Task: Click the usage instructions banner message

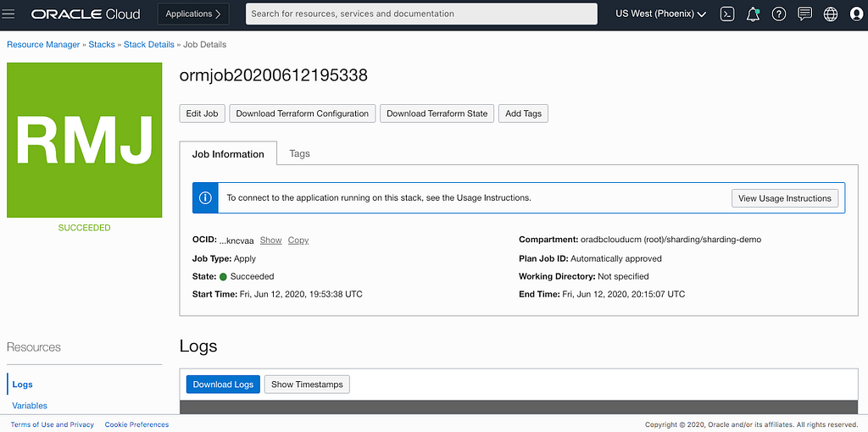Action: (x=379, y=197)
